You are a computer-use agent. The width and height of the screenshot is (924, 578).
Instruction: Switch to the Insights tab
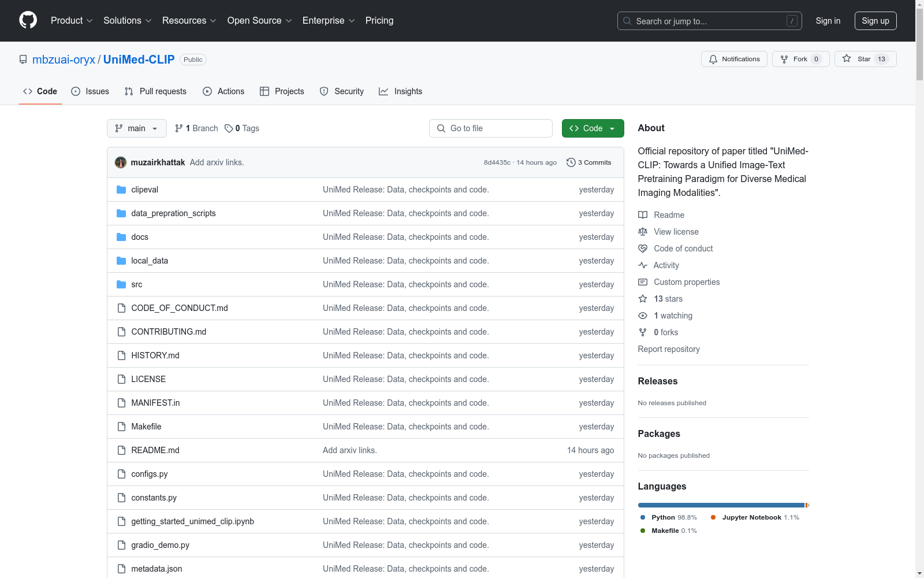[x=401, y=91]
